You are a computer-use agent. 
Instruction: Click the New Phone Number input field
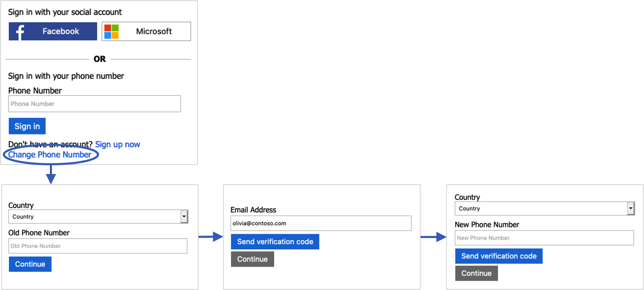click(544, 238)
